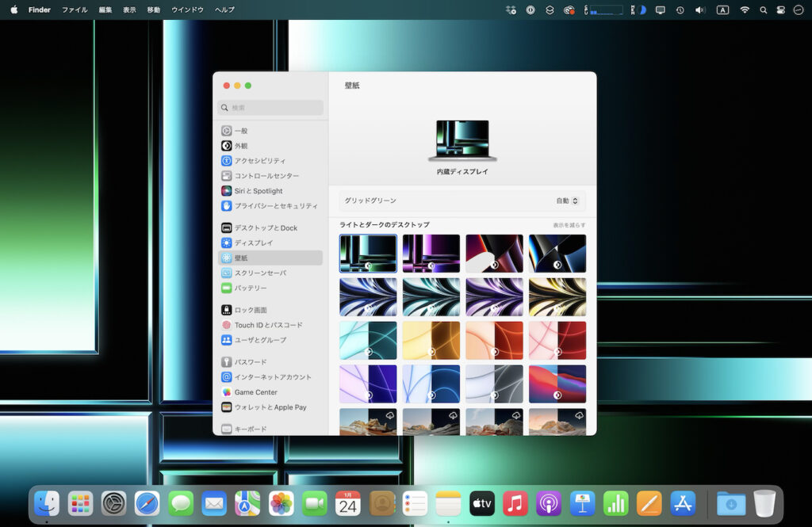Click the Wi-Fi icon in the menu bar
Screen dimensions: 812x527
(x=745, y=10)
